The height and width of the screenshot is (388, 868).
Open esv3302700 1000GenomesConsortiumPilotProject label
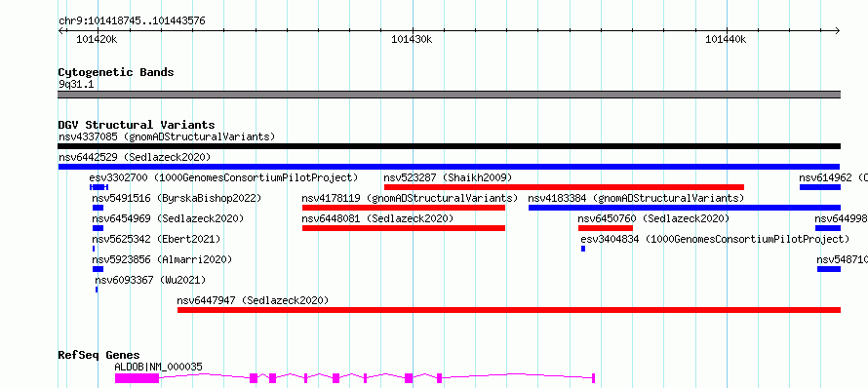coord(223,177)
